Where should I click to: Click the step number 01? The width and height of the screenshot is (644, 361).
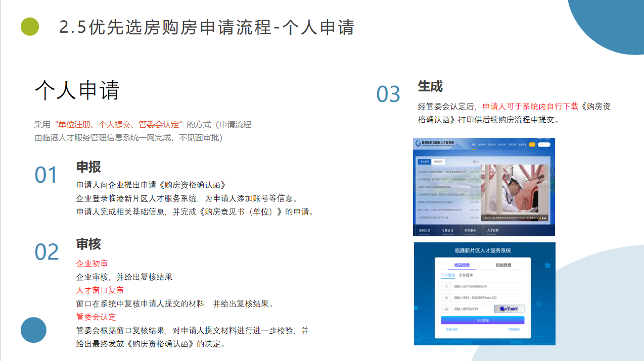tap(47, 175)
